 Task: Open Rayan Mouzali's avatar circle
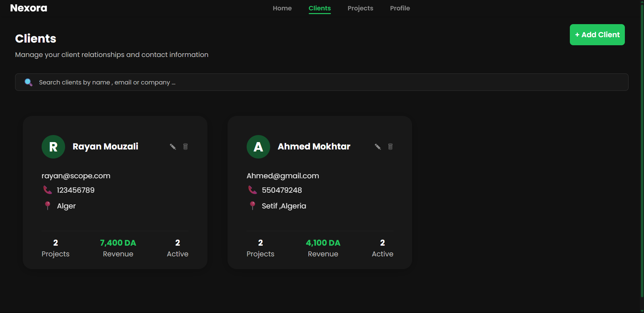pyautogui.click(x=53, y=146)
